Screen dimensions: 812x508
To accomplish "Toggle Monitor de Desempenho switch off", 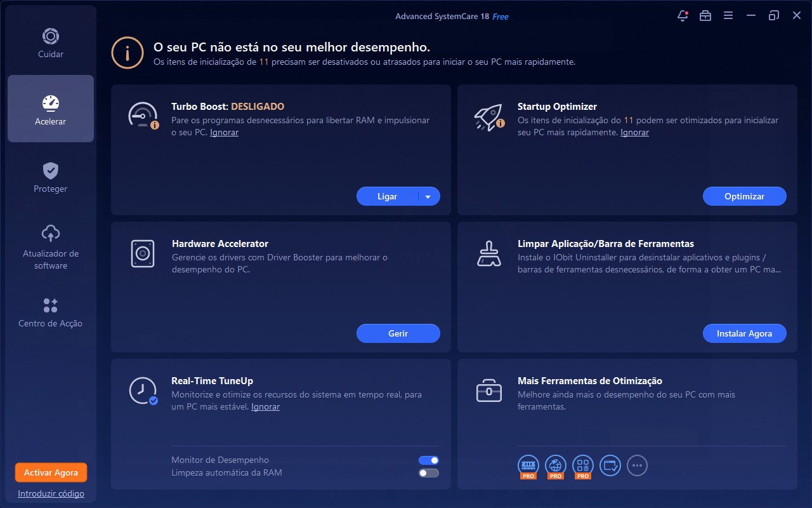I will coord(429,460).
